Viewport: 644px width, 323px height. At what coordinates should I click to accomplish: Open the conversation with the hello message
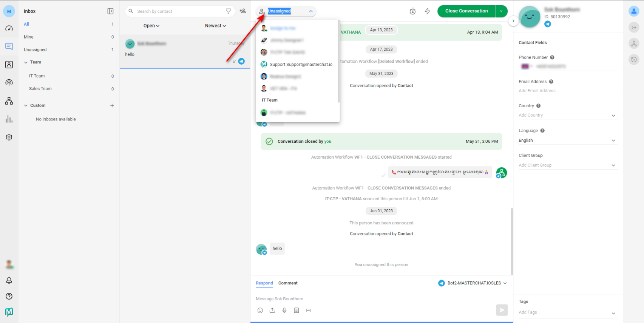click(x=185, y=52)
